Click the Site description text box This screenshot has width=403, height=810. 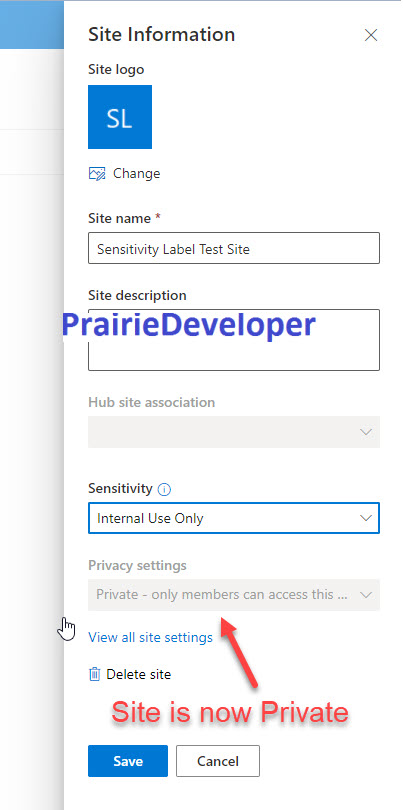(x=234, y=340)
